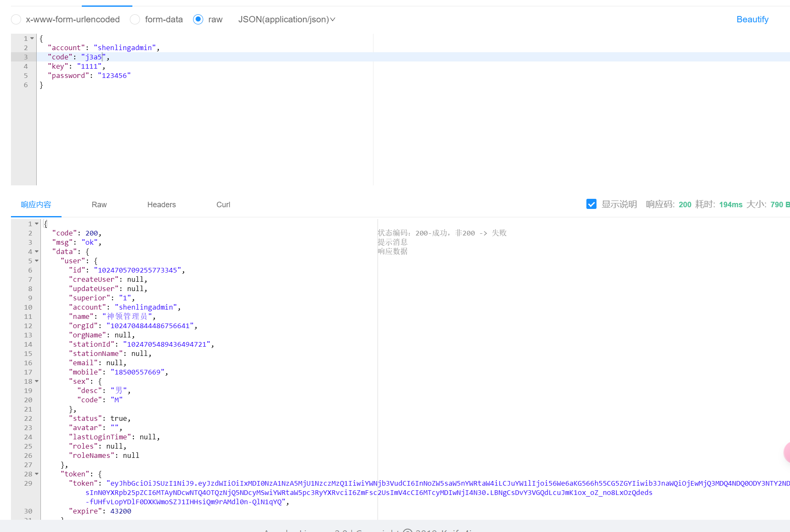Collapse "user" object fold arrow
Screen dimensions: 790x532
point(37,261)
